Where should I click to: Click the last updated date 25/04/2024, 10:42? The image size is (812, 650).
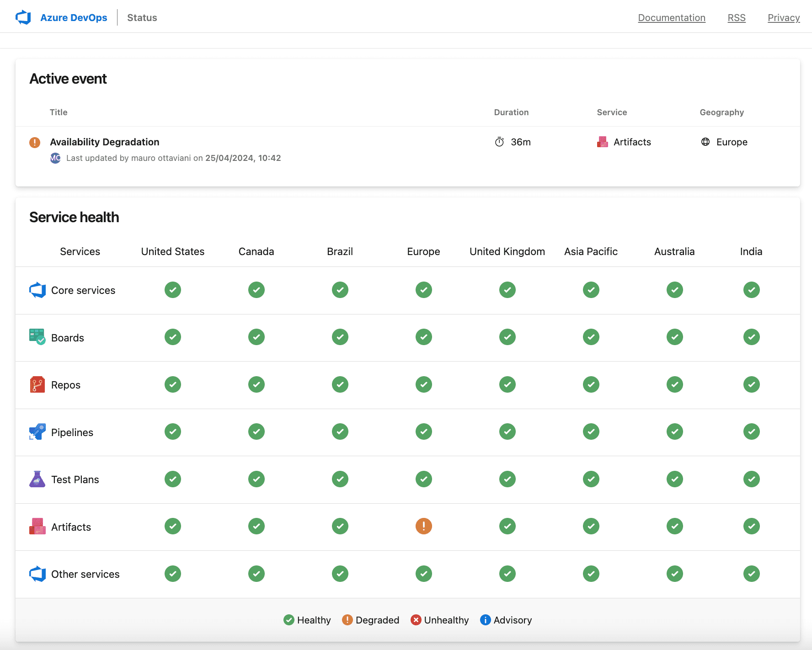click(x=243, y=158)
